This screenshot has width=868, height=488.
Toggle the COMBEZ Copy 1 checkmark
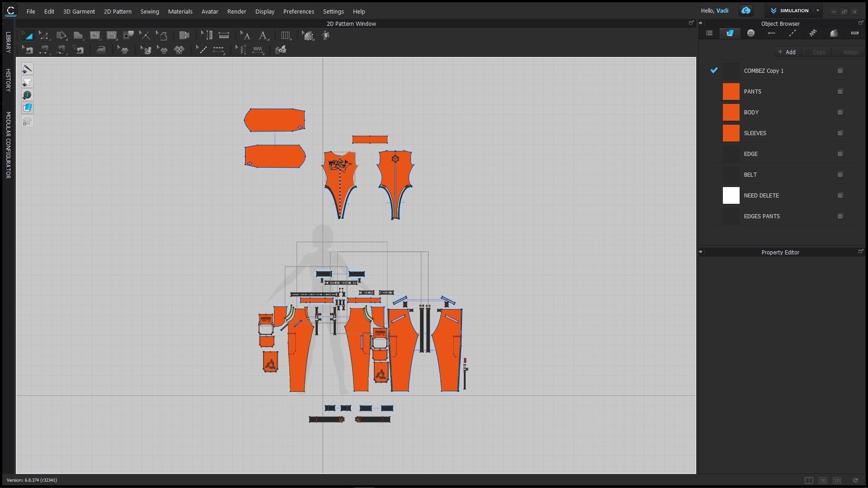[714, 70]
